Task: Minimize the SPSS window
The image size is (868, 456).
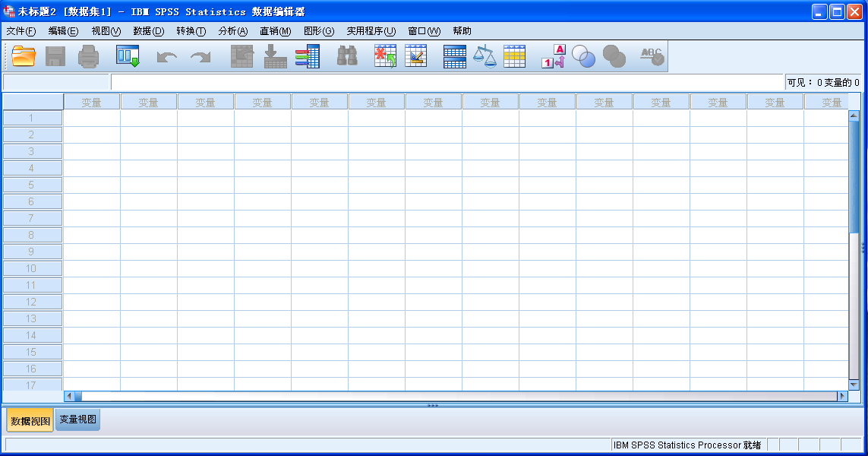Action: [x=820, y=11]
